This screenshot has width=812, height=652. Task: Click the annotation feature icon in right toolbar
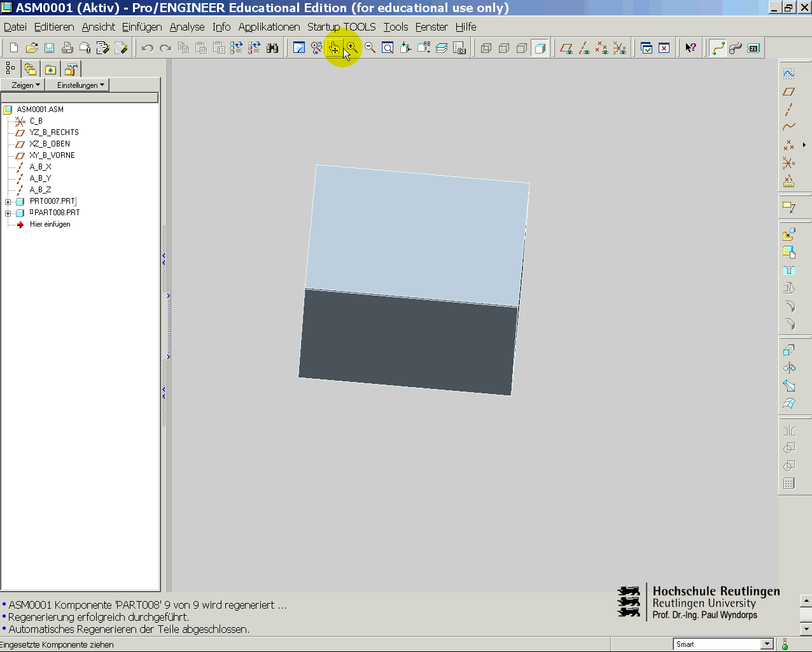789,207
